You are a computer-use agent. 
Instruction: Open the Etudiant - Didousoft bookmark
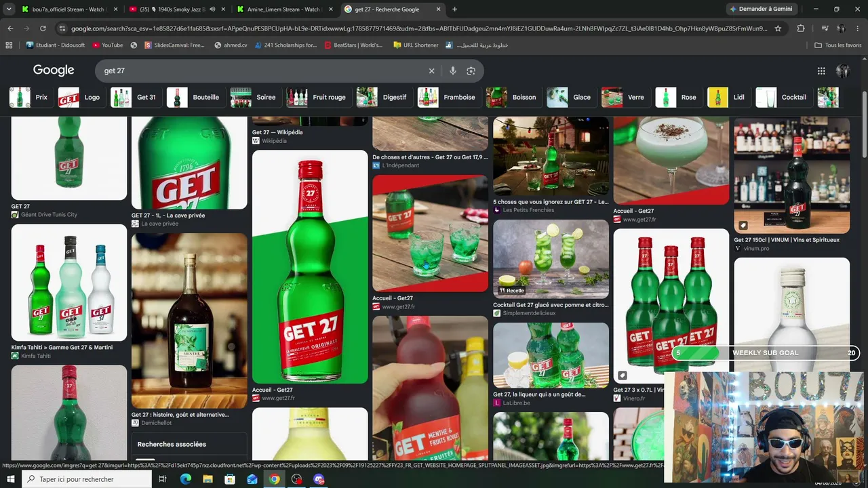(x=57, y=45)
